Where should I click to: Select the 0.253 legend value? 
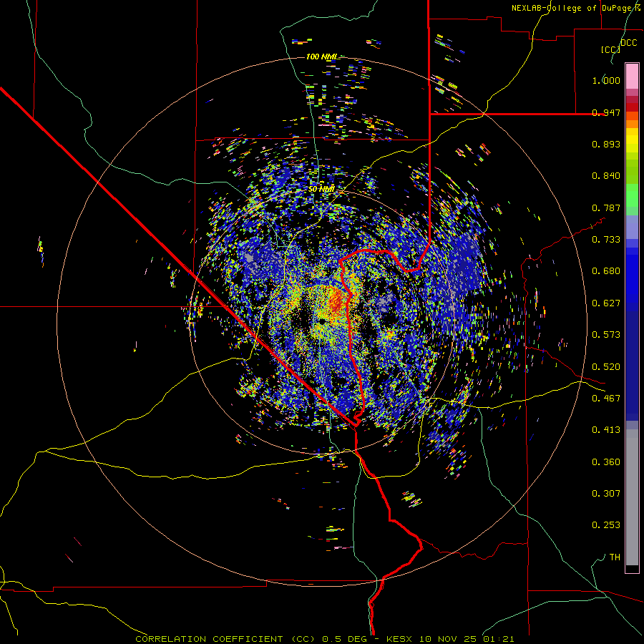point(606,525)
